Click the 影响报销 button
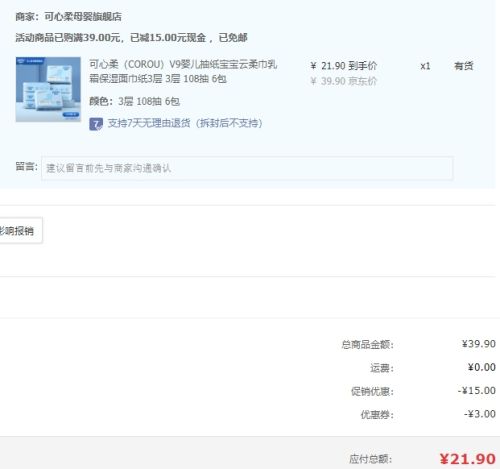Viewport: 500px width, 469px height. 21,230
